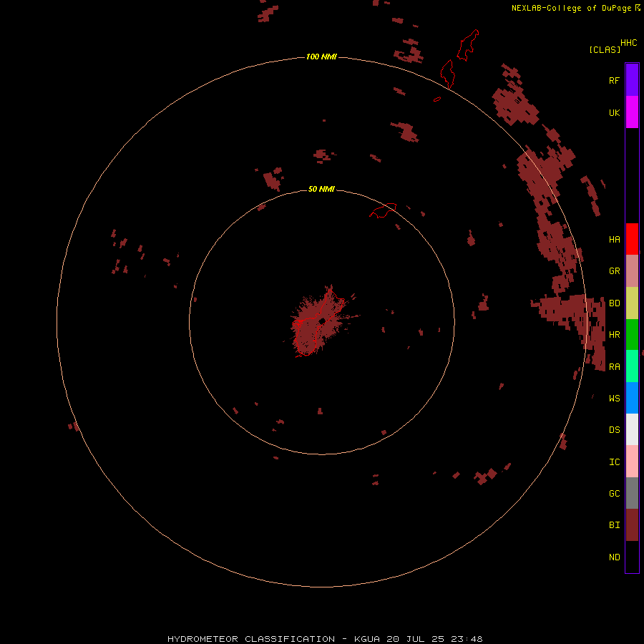Click the BD legend label
The image size is (644, 644).
pos(614,303)
